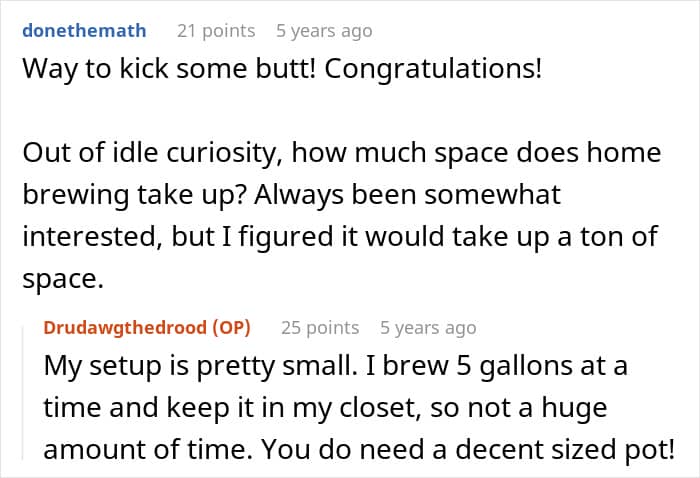The height and width of the screenshot is (478, 700).
Task: Click the 21 points score
Action: (x=216, y=31)
